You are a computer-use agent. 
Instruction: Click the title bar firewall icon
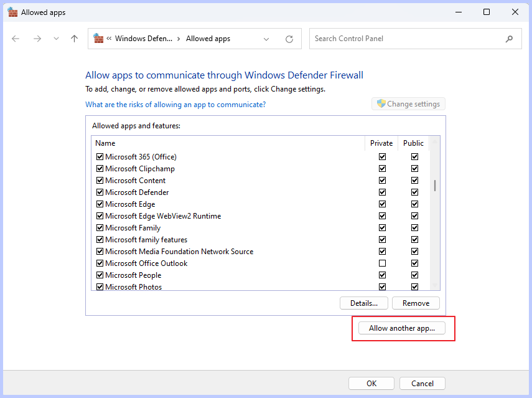[x=12, y=12]
